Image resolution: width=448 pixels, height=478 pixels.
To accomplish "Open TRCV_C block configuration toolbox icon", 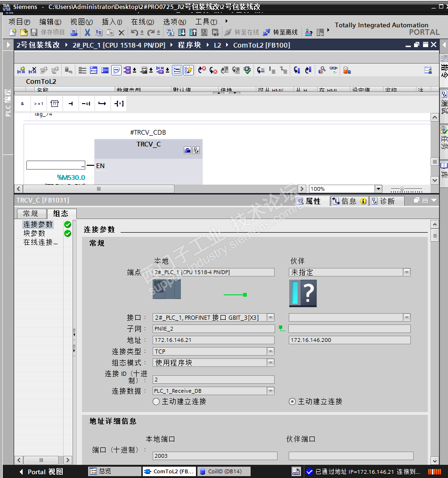I will [x=187, y=150].
